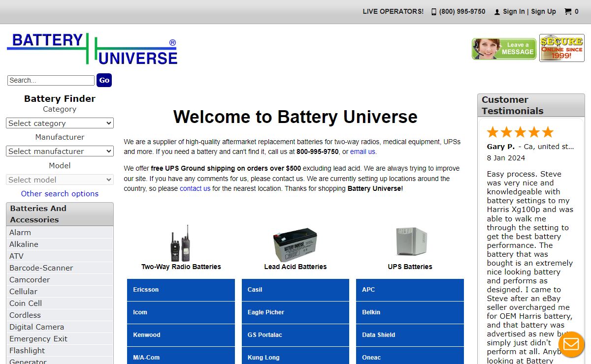Open the M/A-Com radio batteries button
591x364 pixels.
tap(181, 356)
